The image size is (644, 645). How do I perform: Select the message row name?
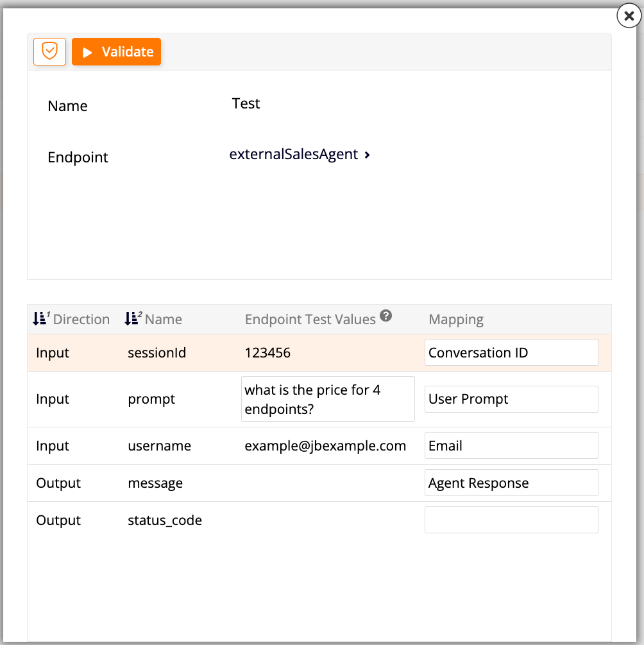(x=155, y=483)
